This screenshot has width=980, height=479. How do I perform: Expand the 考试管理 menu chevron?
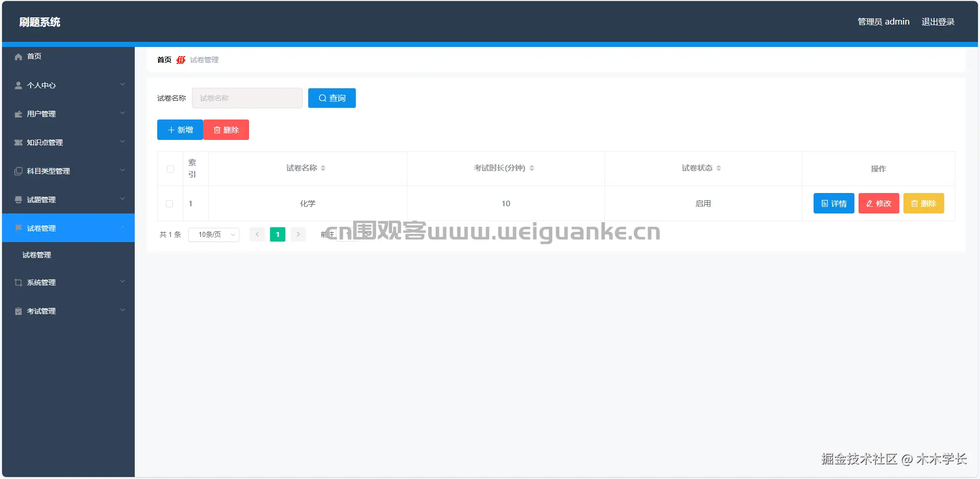click(122, 310)
